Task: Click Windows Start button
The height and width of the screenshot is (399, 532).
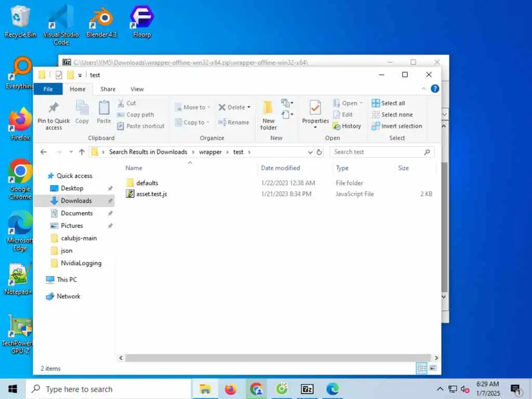Action: (x=12, y=389)
